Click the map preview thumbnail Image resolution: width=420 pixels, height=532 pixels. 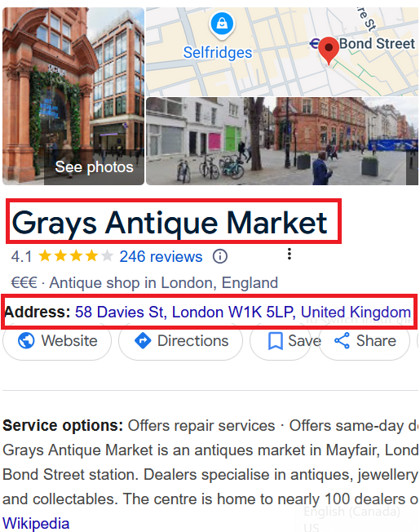[x=282, y=51]
